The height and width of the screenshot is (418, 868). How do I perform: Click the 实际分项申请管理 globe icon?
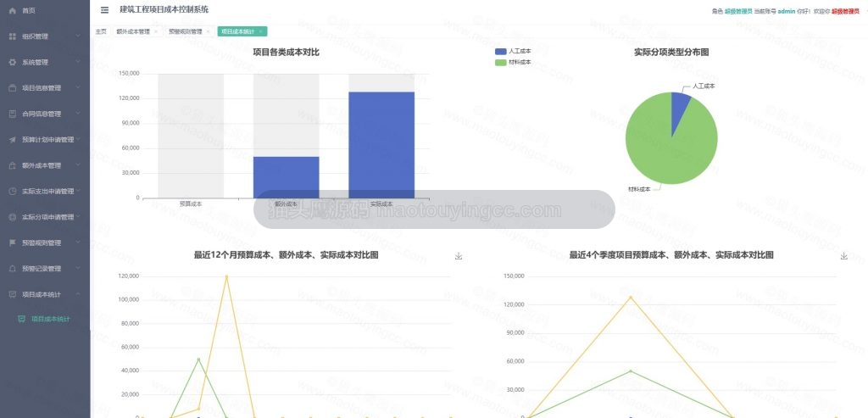click(x=12, y=217)
